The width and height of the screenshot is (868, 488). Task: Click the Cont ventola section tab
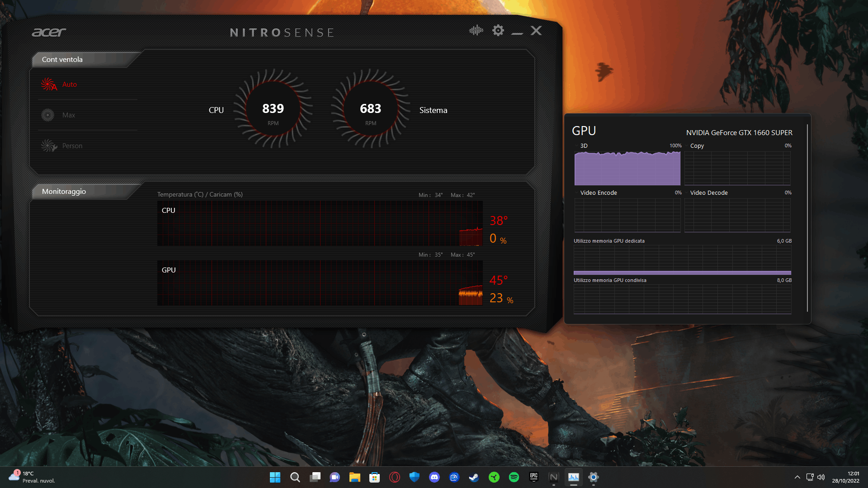(62, 59)
